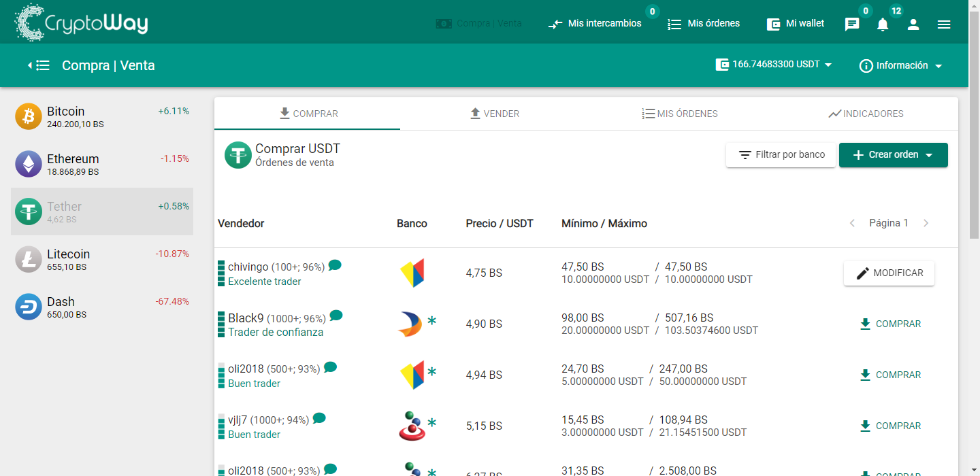The height and width of the screenshot is (476, 980).
Task: Open chat bubble for vjlj7
Action: pyautogui.click(x=319, y=418)
